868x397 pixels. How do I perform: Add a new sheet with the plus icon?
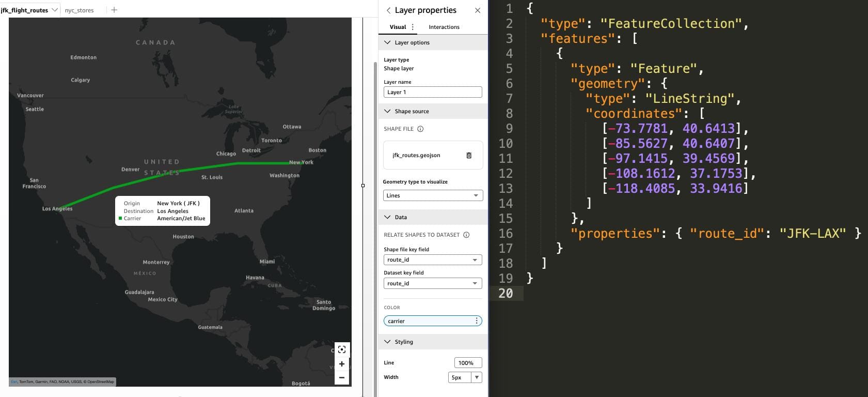pos(114,10)
